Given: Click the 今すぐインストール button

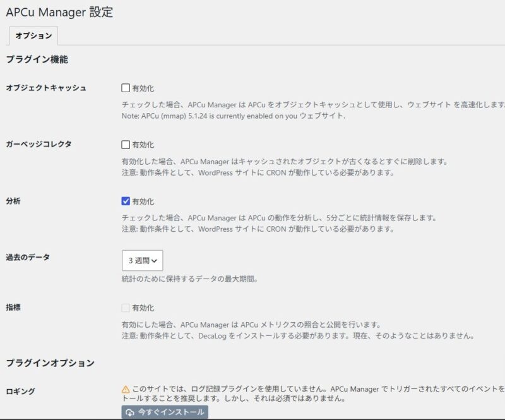Looking at the screenshot, I should click(x=165, y=412).
